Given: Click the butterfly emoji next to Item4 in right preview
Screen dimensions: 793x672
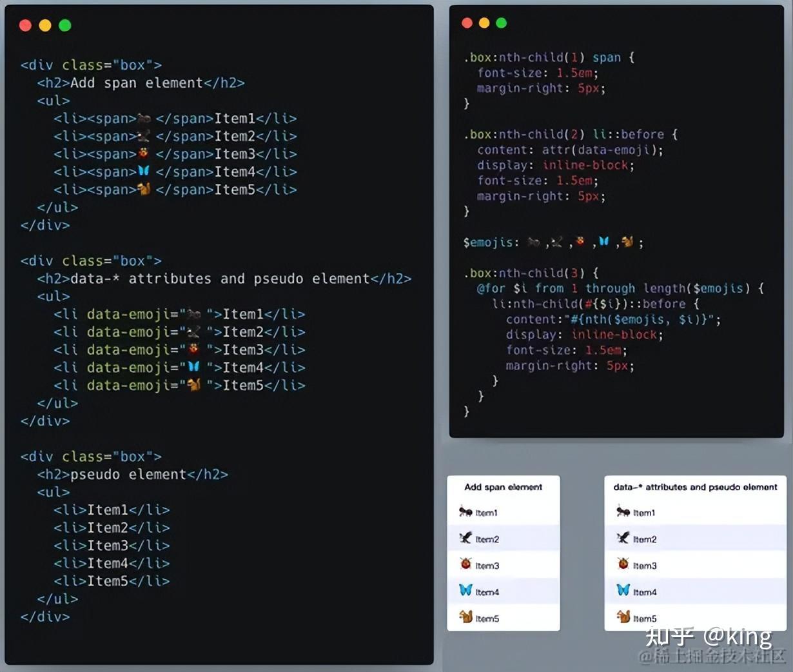Looking at the screenshot, I should coord(623,590).
